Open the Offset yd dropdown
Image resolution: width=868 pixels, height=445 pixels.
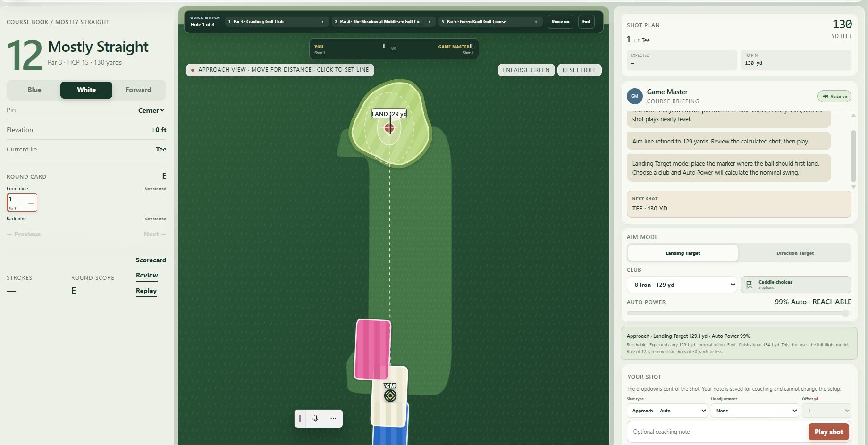tap(826, 411)
